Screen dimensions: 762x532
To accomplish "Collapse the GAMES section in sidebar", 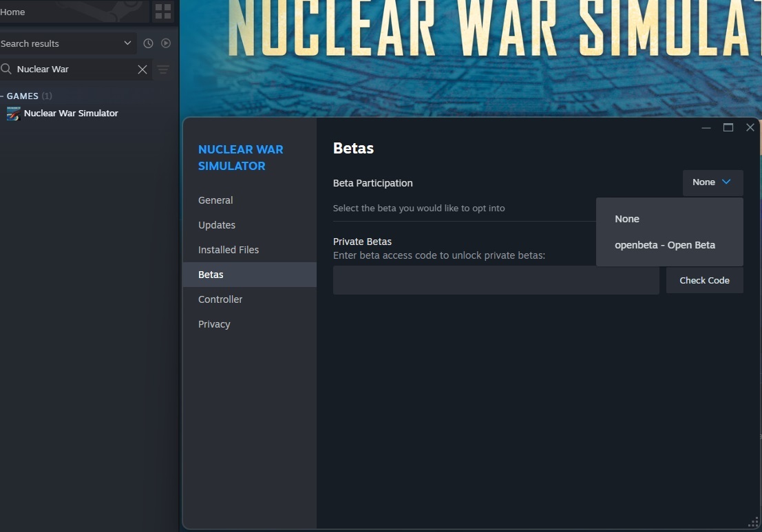I will tap(3, 96).
